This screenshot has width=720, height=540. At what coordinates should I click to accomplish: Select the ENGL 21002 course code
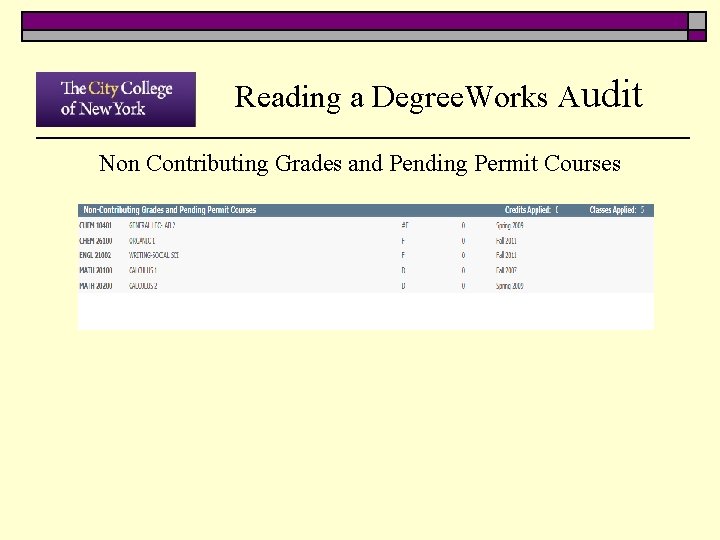click(x=95, y=255)
